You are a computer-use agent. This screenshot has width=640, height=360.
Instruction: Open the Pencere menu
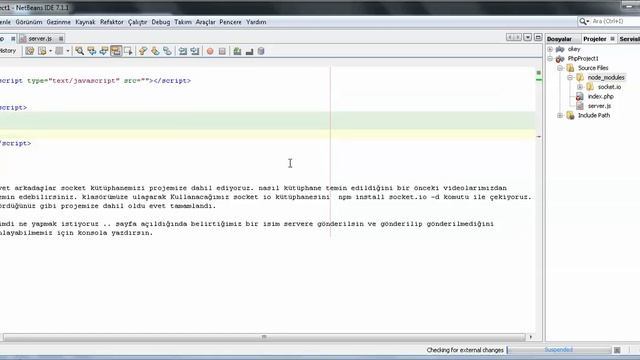pos(230,22)
